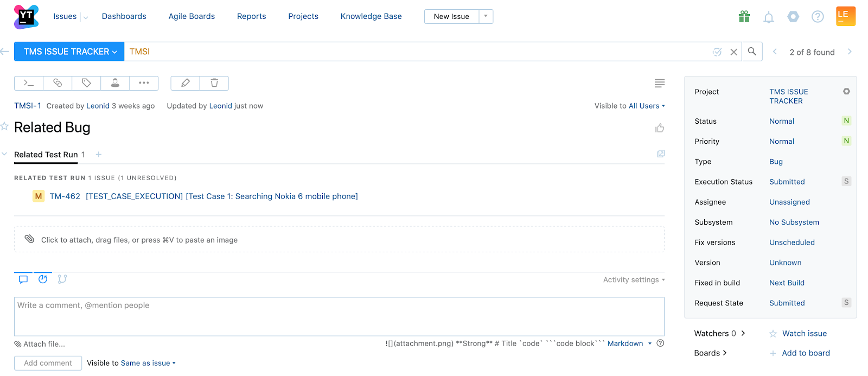Open the administration settings gear icon
The height and width of the screenshot is (376, 868).
793,17
